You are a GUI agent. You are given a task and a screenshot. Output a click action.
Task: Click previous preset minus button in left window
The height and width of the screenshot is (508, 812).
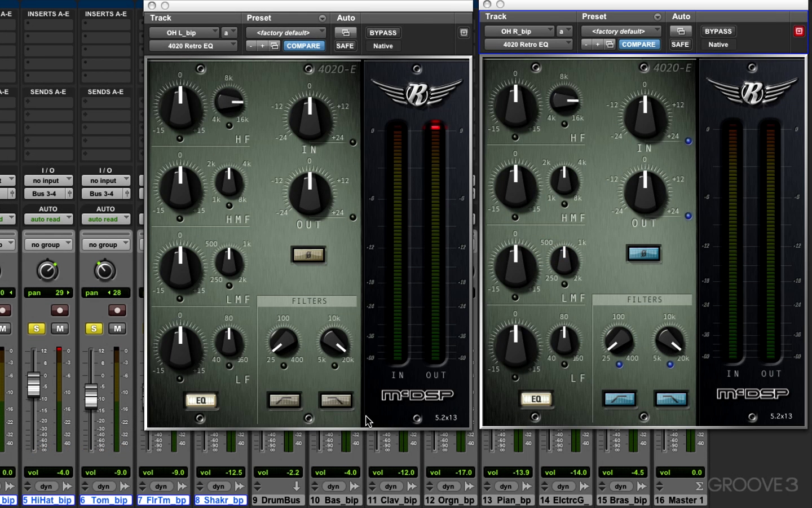pyautogui.click(x=251, y=46)
